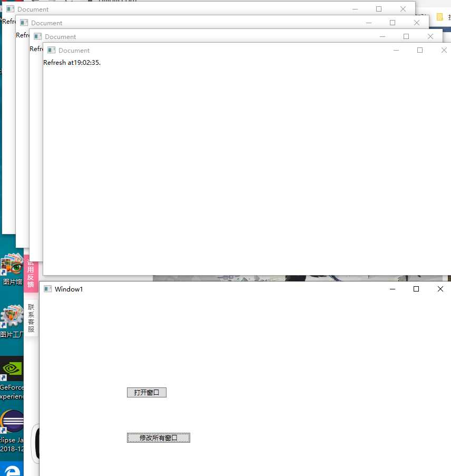The image size is (451, 476).
Task: Maximize the second Document window
Action: tap(406, 36)
